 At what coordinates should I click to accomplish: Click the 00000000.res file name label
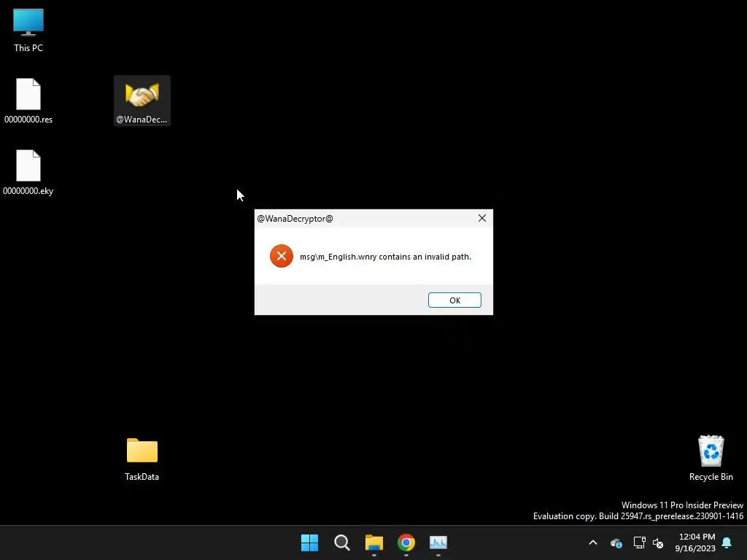(x=28, y=120)
